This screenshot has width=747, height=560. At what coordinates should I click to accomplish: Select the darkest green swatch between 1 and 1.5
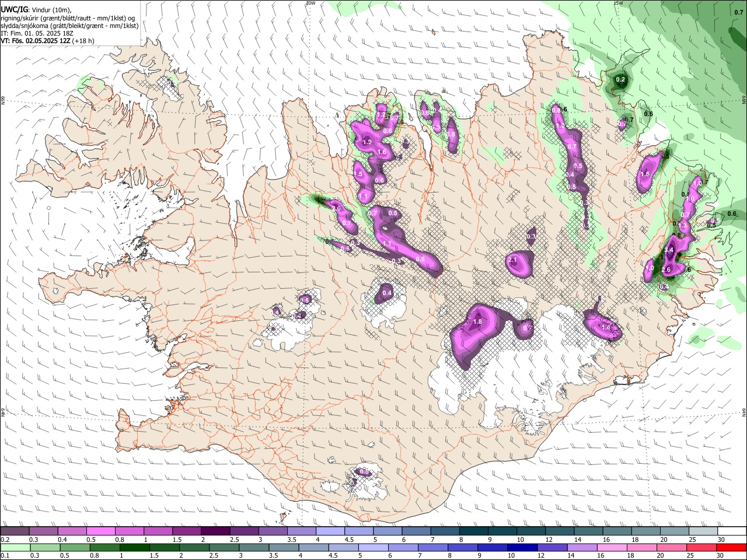pos(134,547)
